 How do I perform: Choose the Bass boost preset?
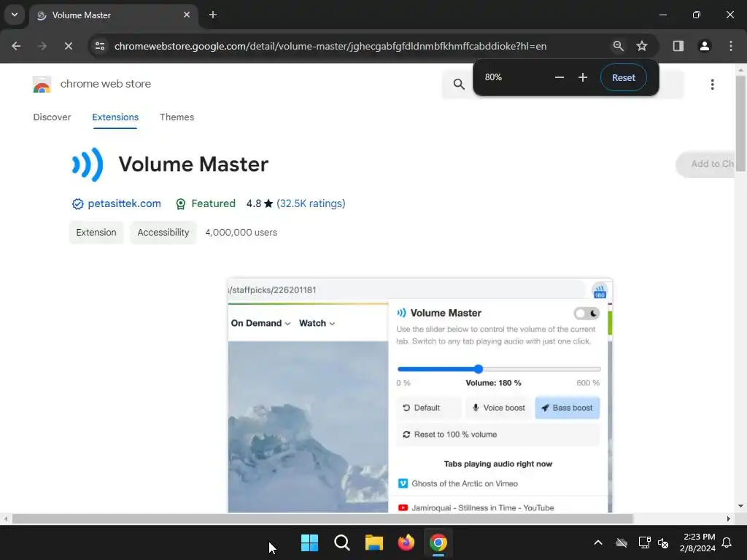pyautogui.click(x=568, y=408)
